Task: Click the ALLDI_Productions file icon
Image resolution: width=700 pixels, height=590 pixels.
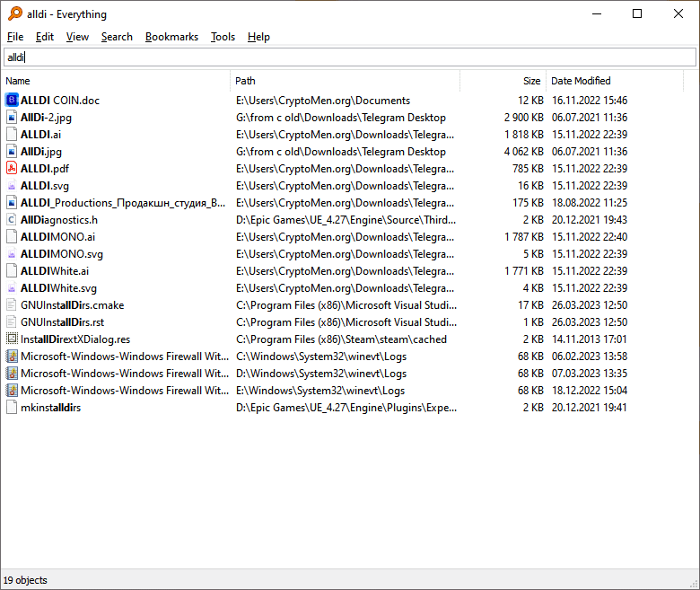Action: pyautogui.click(x=12, y=203)
